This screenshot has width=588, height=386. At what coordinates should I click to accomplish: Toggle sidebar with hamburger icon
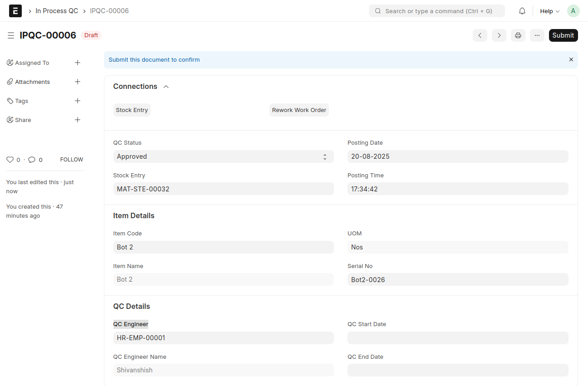[x=11, y=35]
